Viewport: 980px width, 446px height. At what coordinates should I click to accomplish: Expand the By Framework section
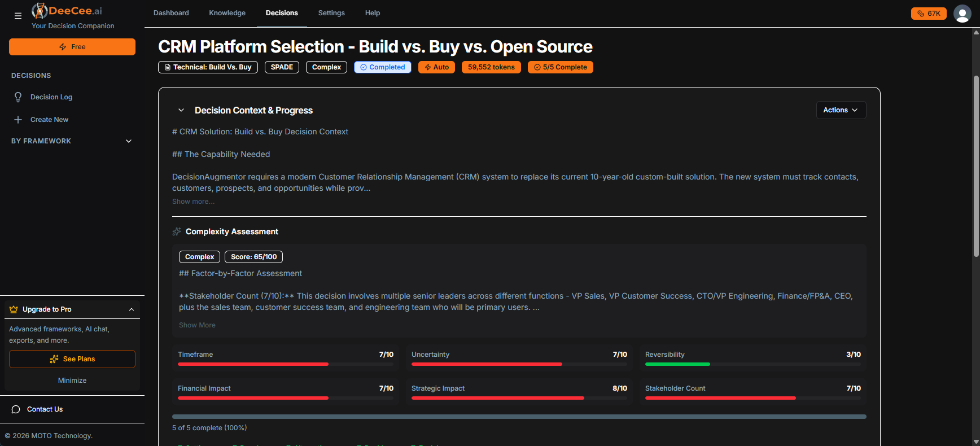coord(72,141)
